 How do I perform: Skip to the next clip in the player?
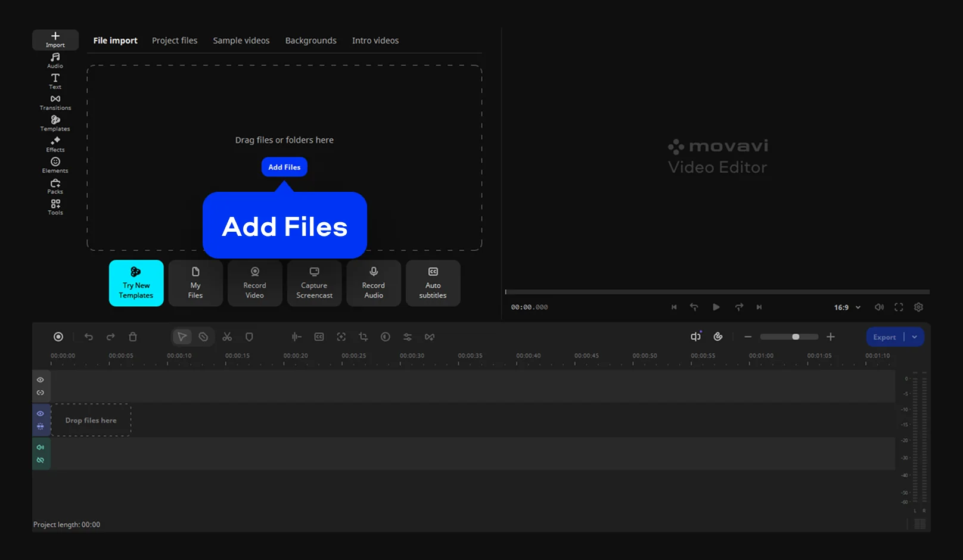[759, 307]
